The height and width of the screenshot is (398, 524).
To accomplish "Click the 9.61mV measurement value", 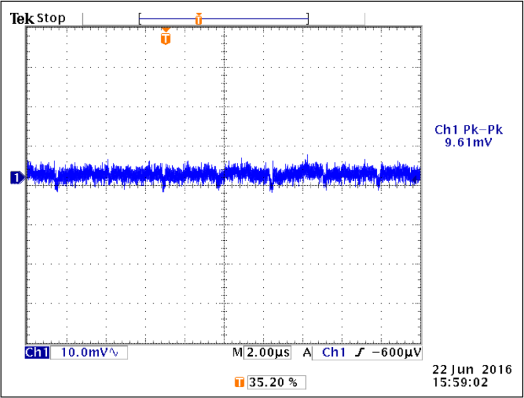I will coord(468,143).
